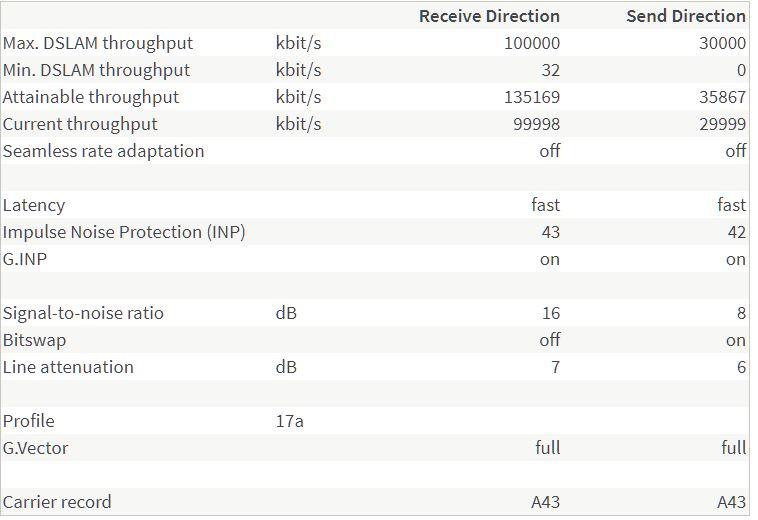Select the Latency row label

34,205
